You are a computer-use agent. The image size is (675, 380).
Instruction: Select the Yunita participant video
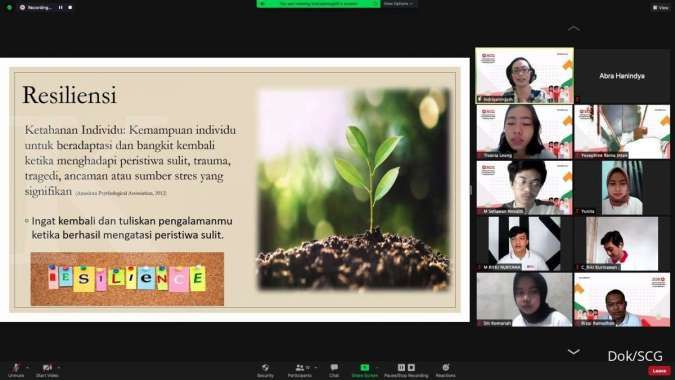point(622,188)
